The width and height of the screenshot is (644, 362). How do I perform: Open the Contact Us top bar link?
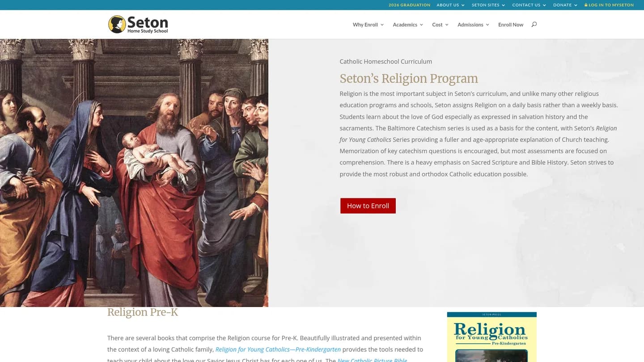(x=526, y=5)
